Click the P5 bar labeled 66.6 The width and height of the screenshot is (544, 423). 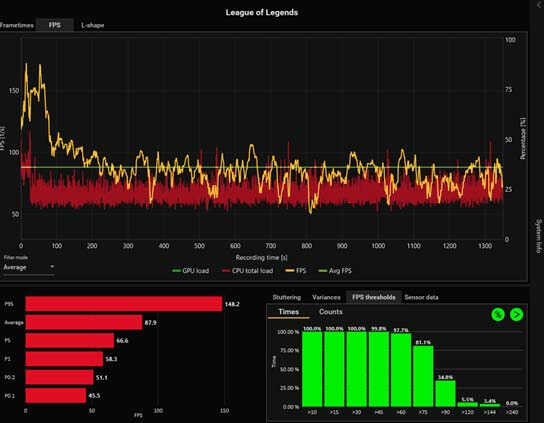pyautogui.click(x=69, y=340)
